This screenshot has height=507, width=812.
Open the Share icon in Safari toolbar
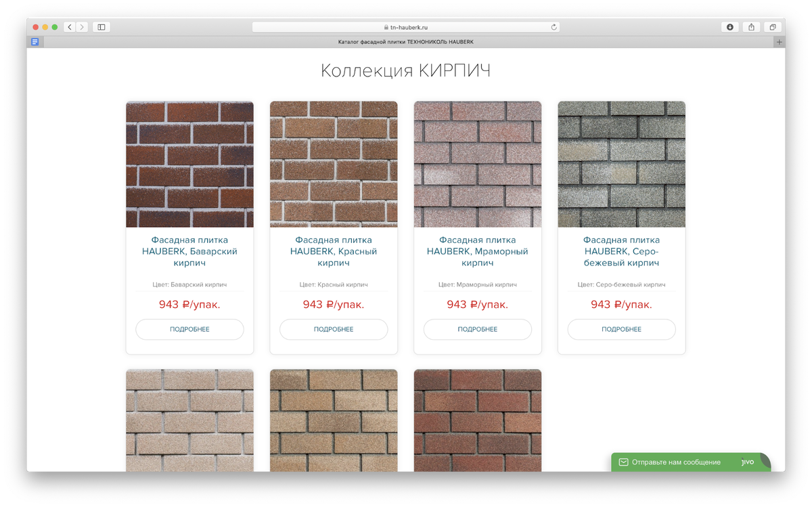(751, 27)
